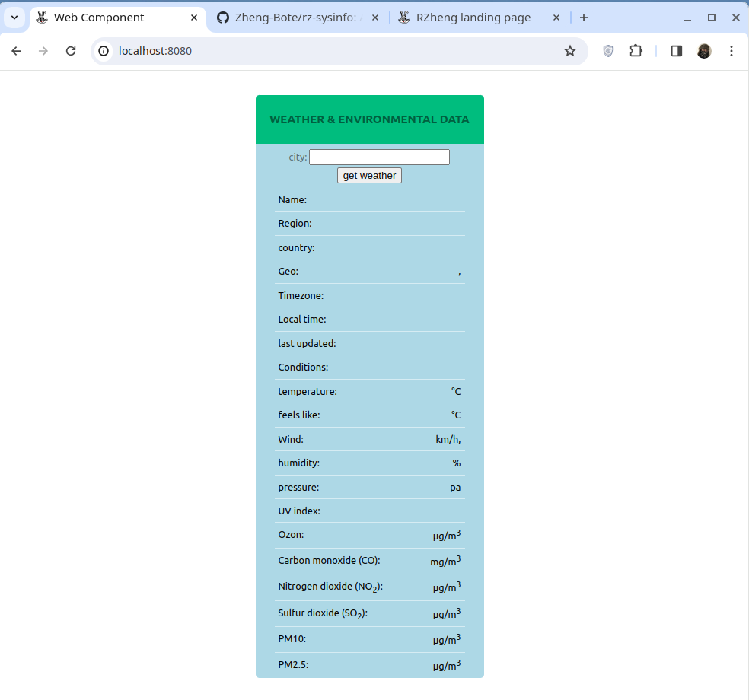Image resolution: width=749 pixels, height=700 pixels.
Task: Open the Extensions puzzle icon
Action: [636, 51]
